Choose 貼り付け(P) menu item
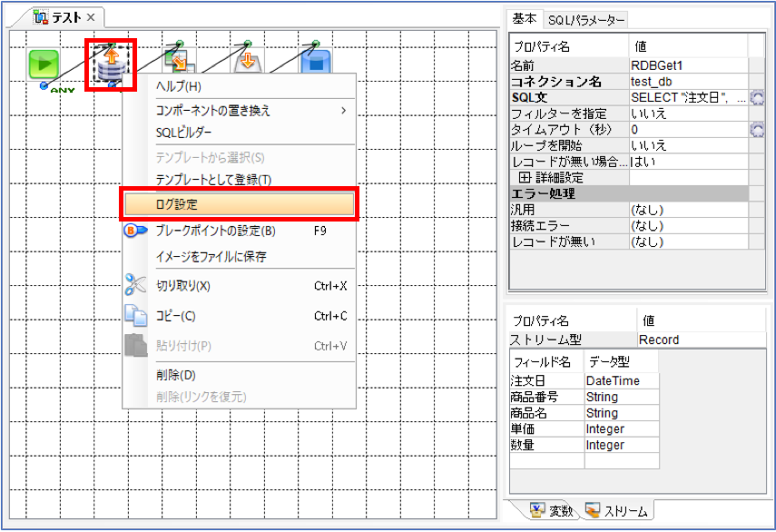This screenshot has width=776, height=532. 240,345
